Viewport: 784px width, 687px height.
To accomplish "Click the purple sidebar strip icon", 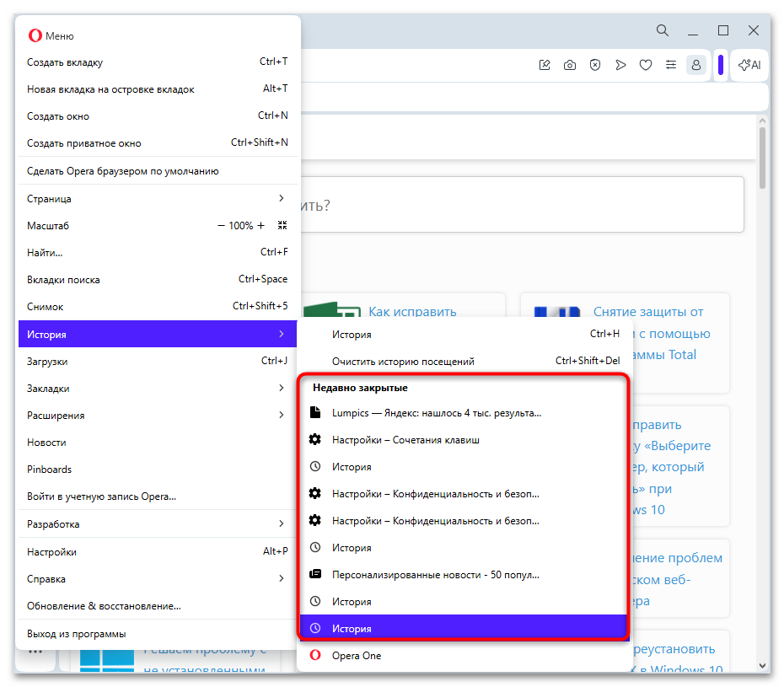I will [x=721, y=65].
